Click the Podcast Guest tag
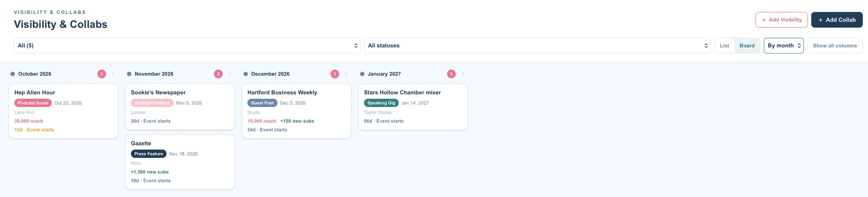868x197 pixels. pyautogui.click(x=33, y=103)
